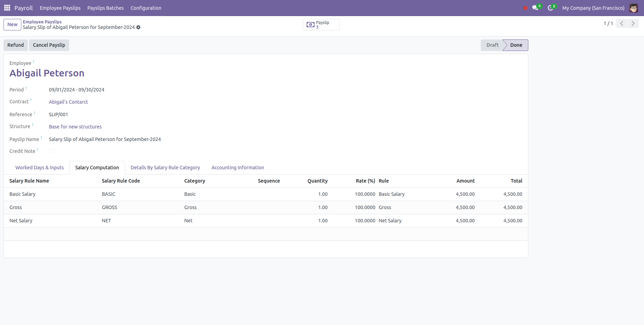Screen dimensions: 644x325
Task: Open the company switcher My Company (San Francisco)
Action: coord(593,8)
